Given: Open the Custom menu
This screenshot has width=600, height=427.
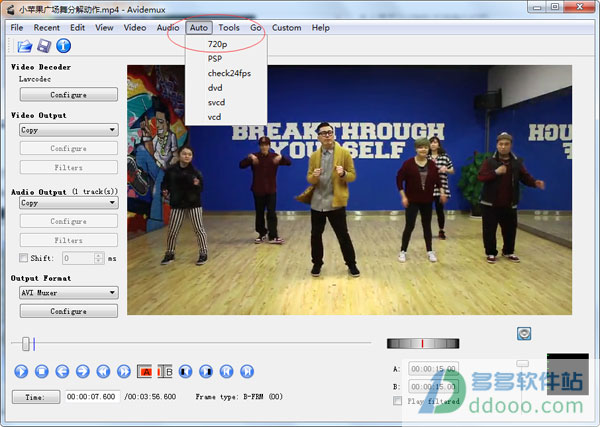Looking at the screenshot, I should [287, 28].
